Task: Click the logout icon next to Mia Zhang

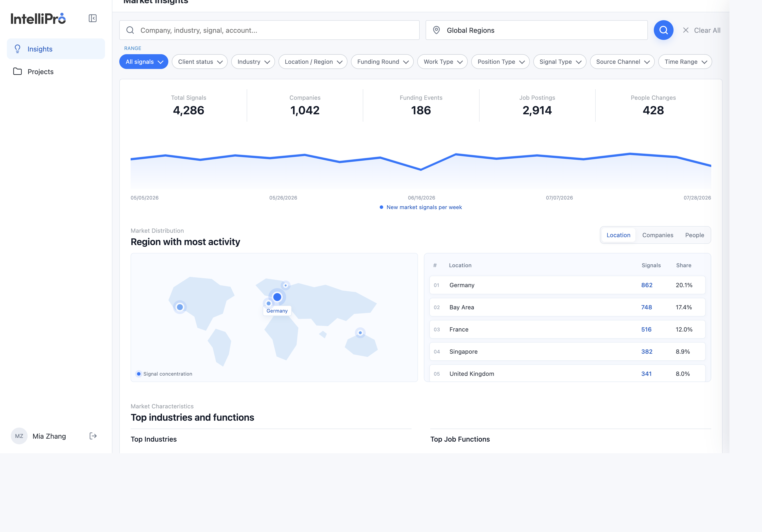Action: [x=93, y=436]
